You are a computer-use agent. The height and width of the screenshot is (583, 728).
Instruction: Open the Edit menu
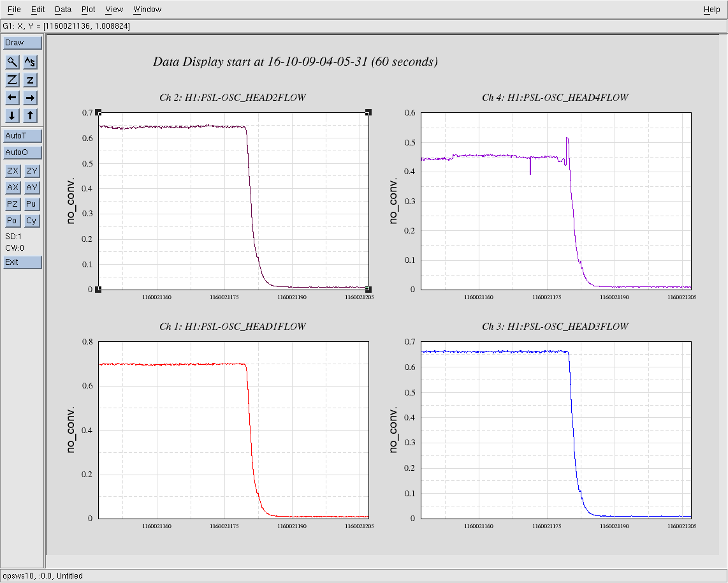[x=38, y=10]
